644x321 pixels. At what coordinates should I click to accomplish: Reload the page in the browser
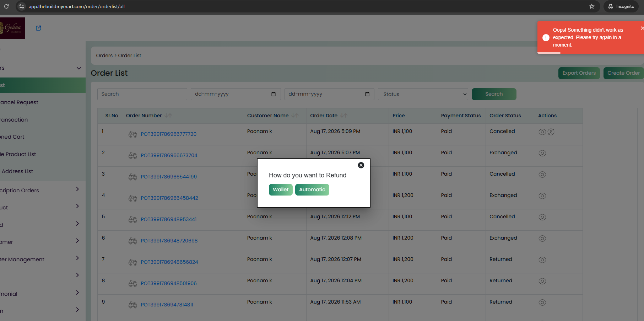point(6,6)
